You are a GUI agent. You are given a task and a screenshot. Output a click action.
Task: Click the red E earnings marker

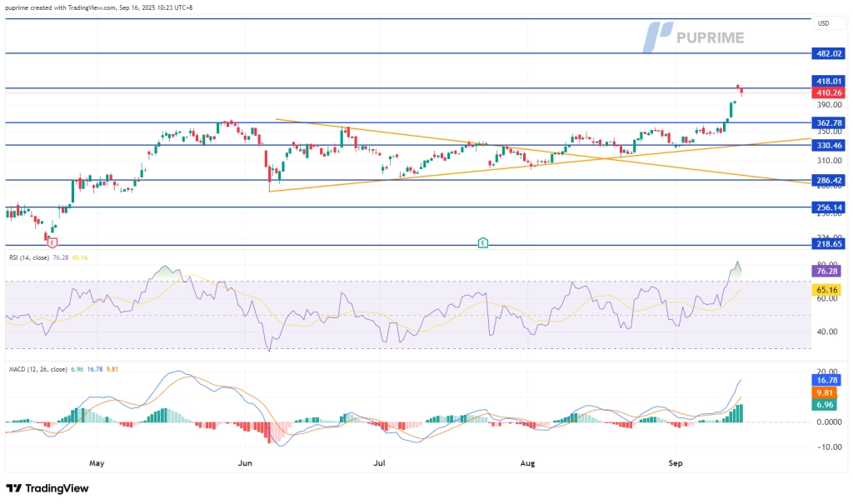tap(52, 242)
